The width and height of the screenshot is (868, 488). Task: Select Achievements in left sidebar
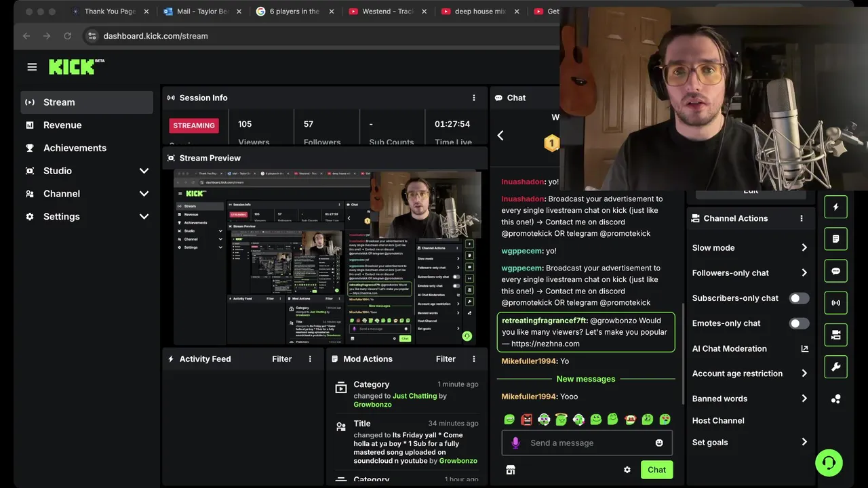click(x=87, y=148)
